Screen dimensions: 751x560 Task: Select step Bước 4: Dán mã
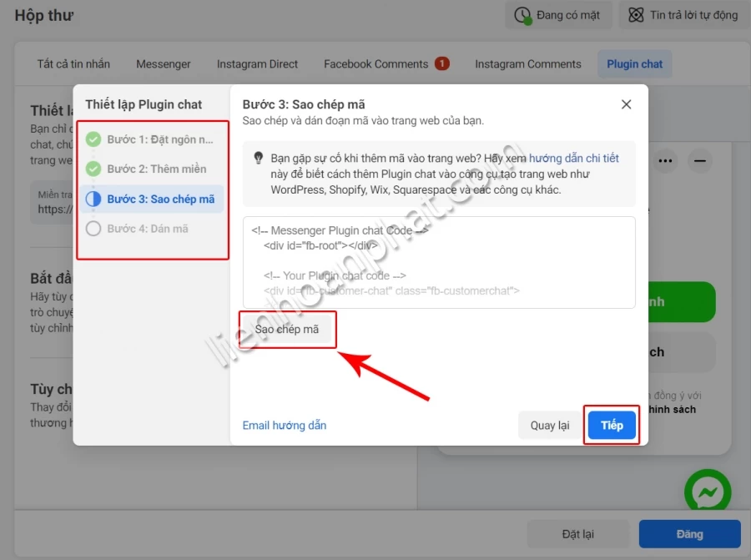coord(152,229)
